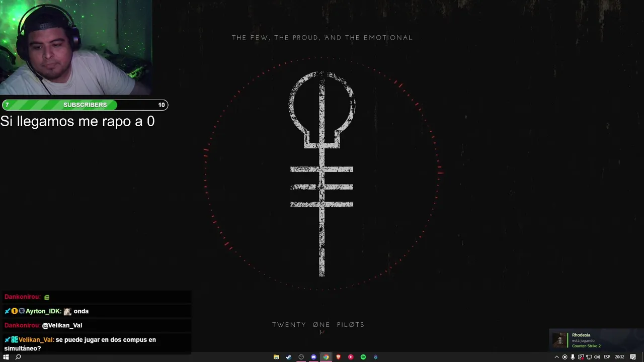Screen dimensions: 644x362
Task: Click the SUBSCRIBERS goal progress bar
Action: [85, 105]
